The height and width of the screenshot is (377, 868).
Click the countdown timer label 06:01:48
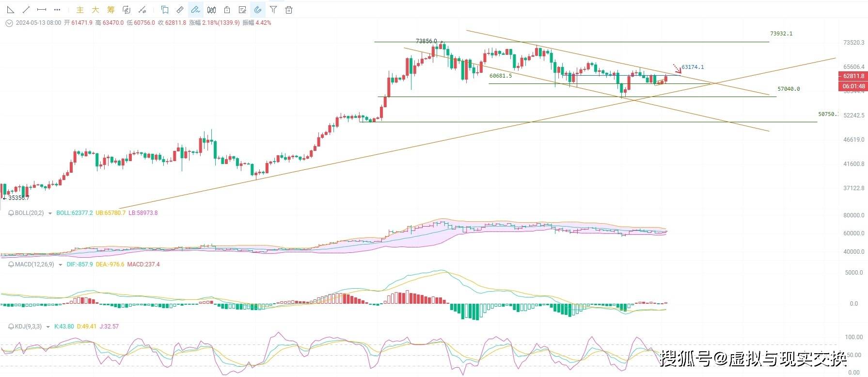click(x=853, y=86)
